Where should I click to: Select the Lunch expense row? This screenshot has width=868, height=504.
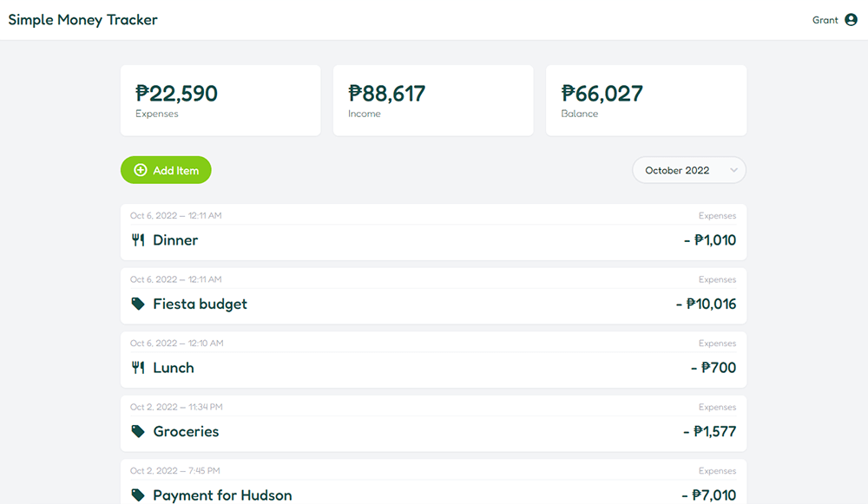click(433, 368)
